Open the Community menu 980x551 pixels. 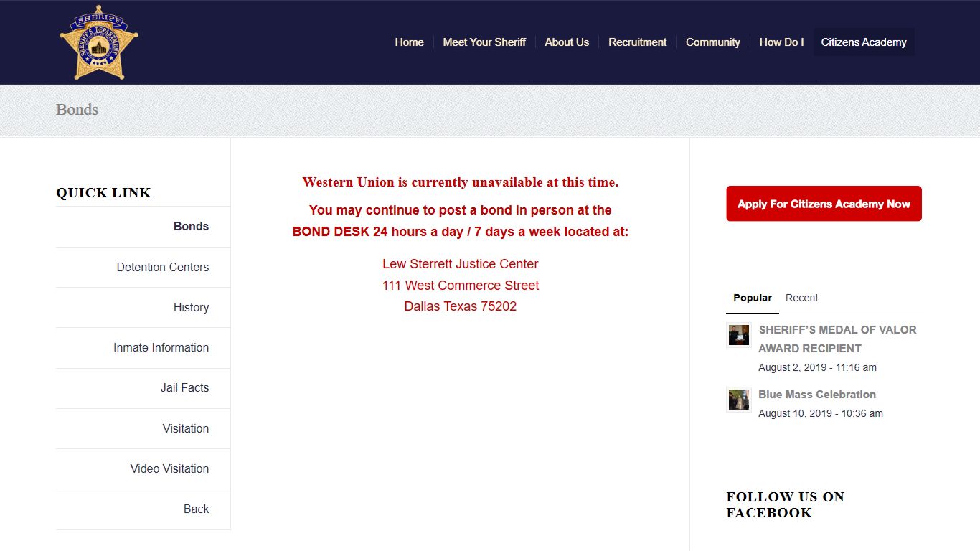(x=713, y=42)
